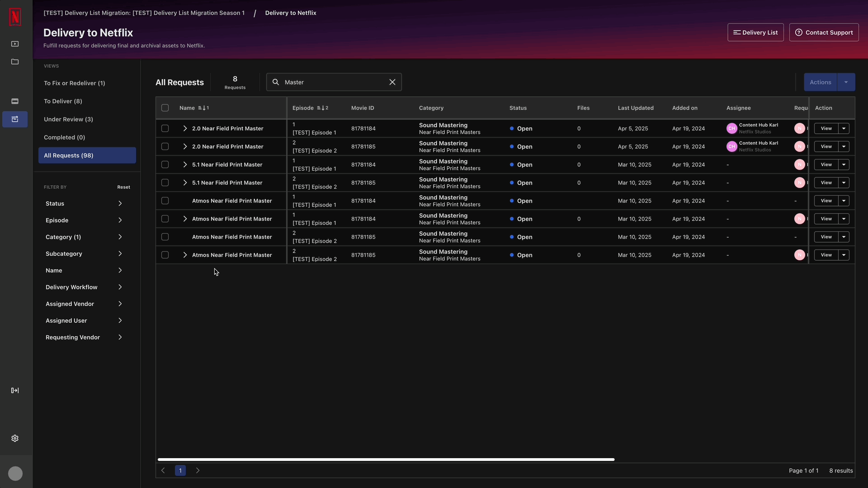The image size is (868, 488).
Task: Click the horizontal table scrollbar
Action: click(x=386, y=460)
